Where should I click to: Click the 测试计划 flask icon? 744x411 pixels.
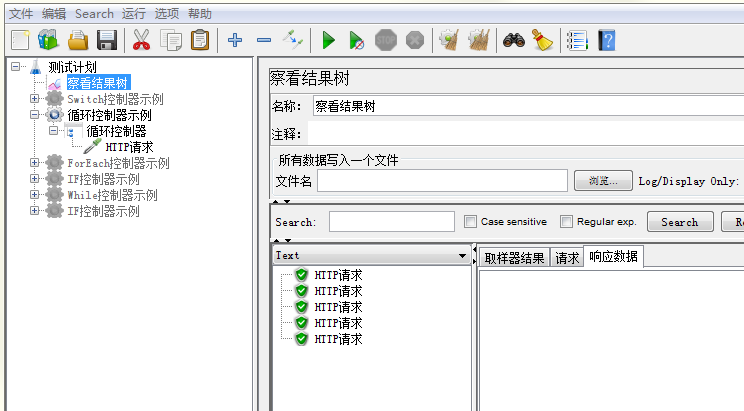36,67
